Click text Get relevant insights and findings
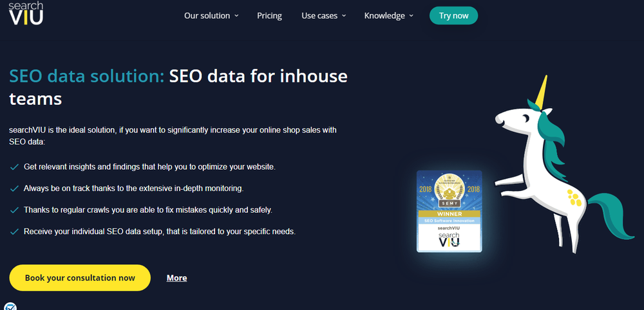 149,167
